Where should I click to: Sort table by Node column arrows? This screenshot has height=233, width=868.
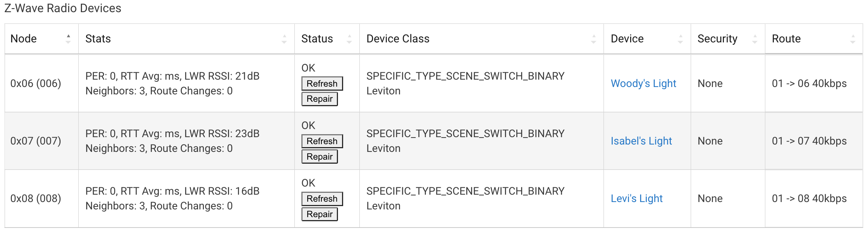click(x=68, y=39)
